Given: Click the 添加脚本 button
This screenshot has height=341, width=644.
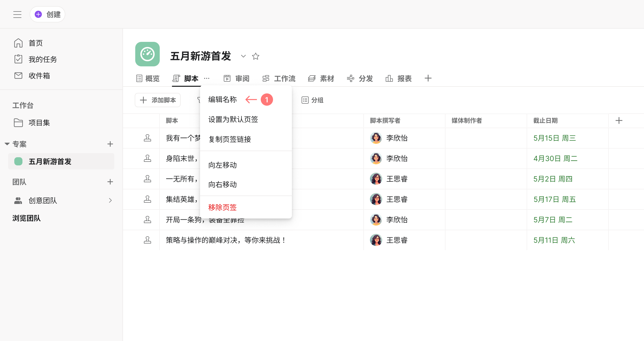Looking at the screenshot, I should click(x=158, y=100).
